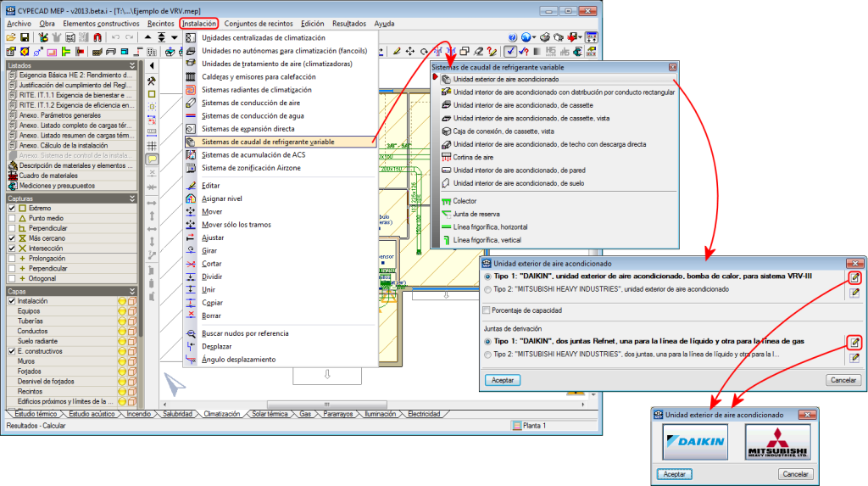Viewport: 868px width, 486px height.
Task: Click the checkmark with question mark icon
Action: tap(524, 52)
